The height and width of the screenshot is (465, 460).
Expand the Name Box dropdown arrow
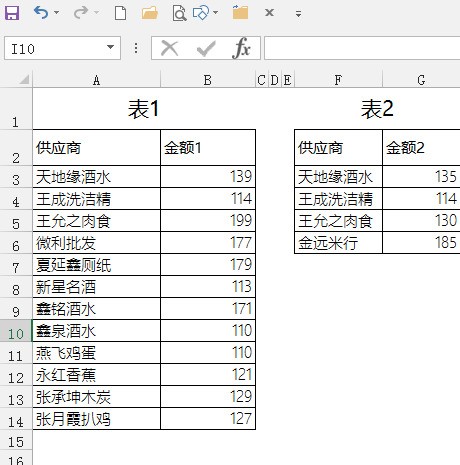coord(110,48)
